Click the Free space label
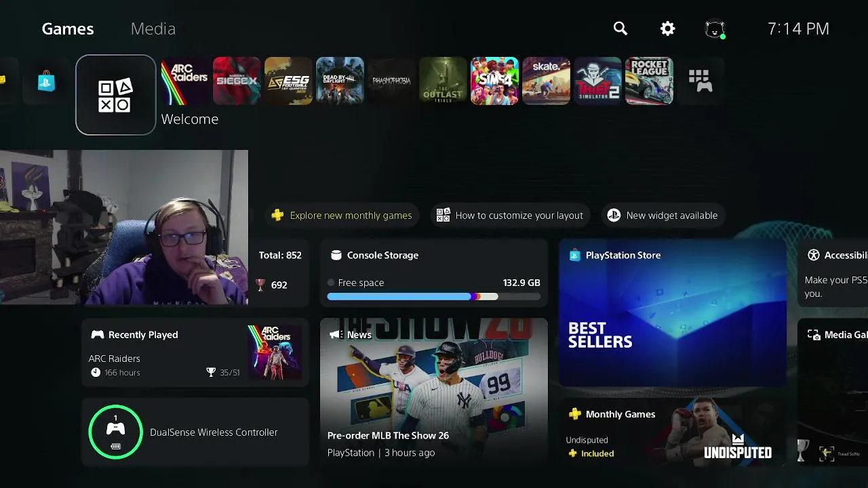This screenshot has height=488, width=868. 361,283
